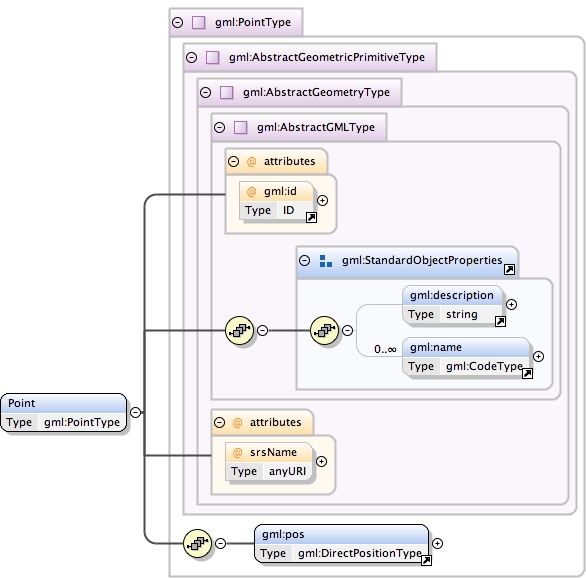Screen dimensions: 586x578
Task: Select sequence compositor before gml:pos
Action: pos(198,543)
